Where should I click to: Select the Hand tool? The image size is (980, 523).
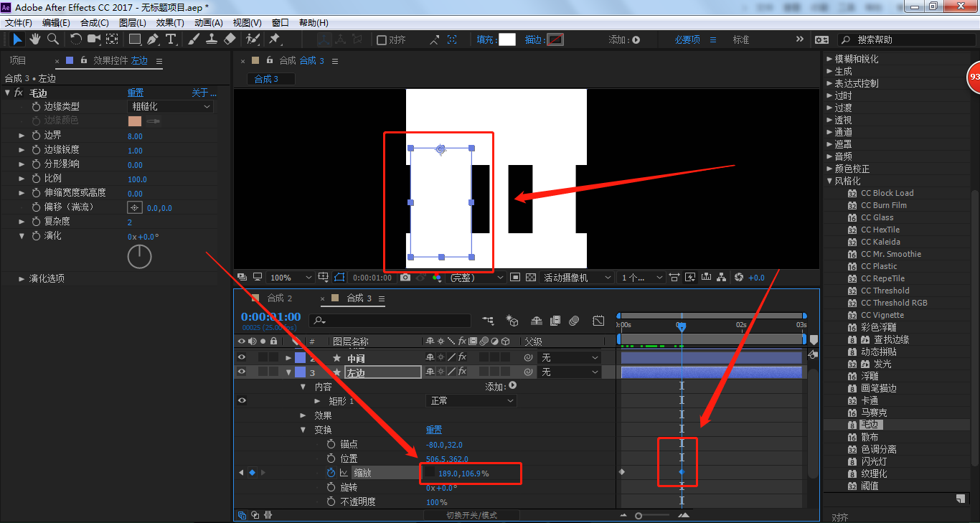pos(35,39)
